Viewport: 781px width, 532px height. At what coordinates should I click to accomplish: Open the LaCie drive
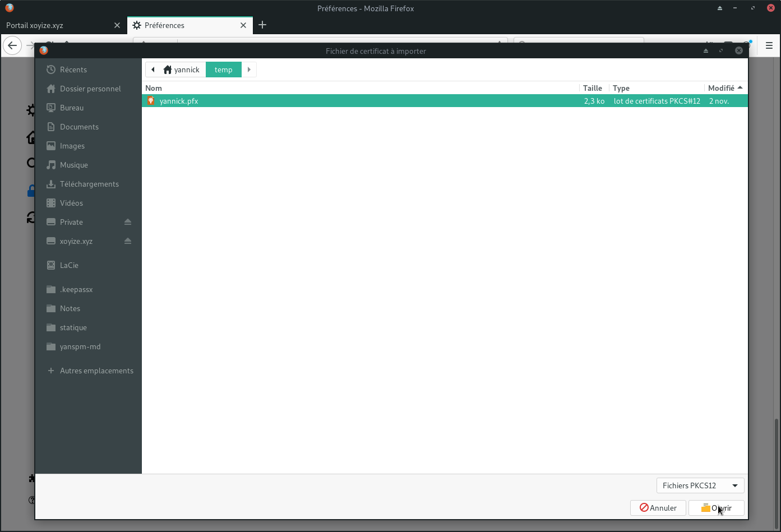coord(69,265)
